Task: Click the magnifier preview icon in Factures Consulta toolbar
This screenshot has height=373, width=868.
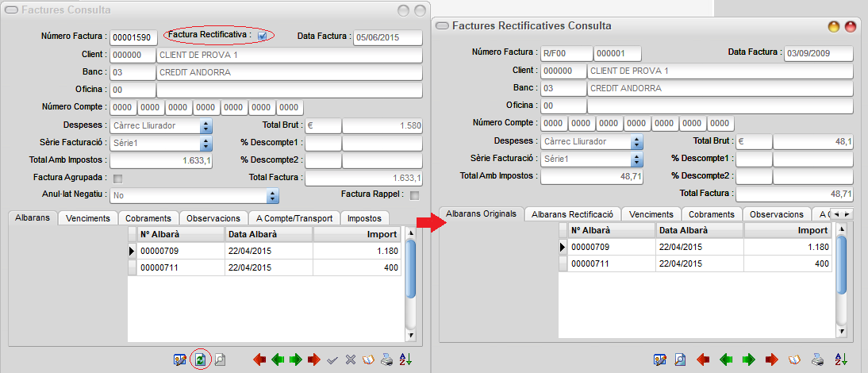Action: (221, 360)
